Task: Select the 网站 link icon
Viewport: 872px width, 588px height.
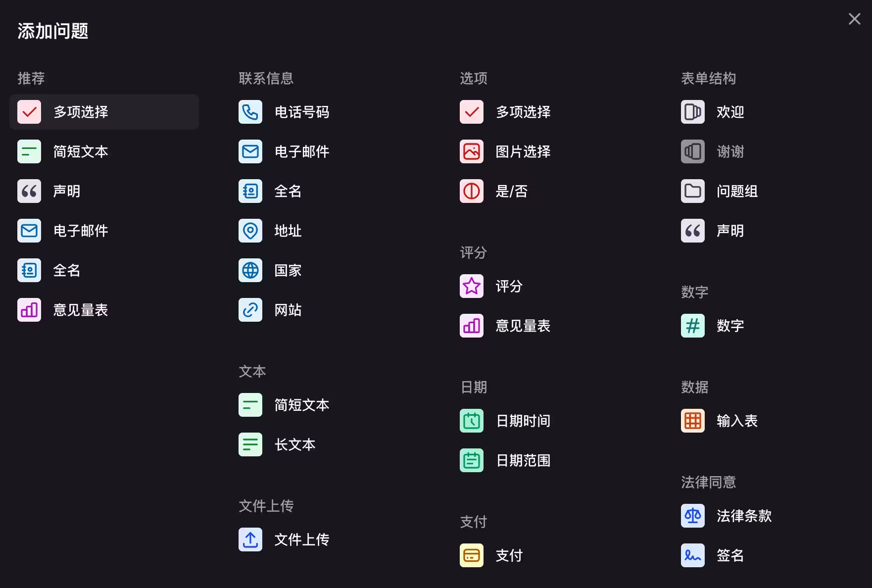Action: click(x=250, y=310)
